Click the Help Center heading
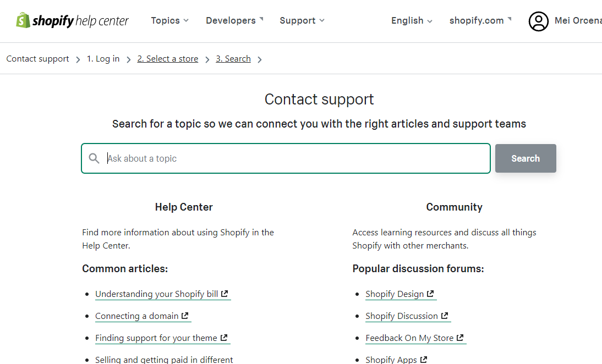 click(x=184, y=207)
